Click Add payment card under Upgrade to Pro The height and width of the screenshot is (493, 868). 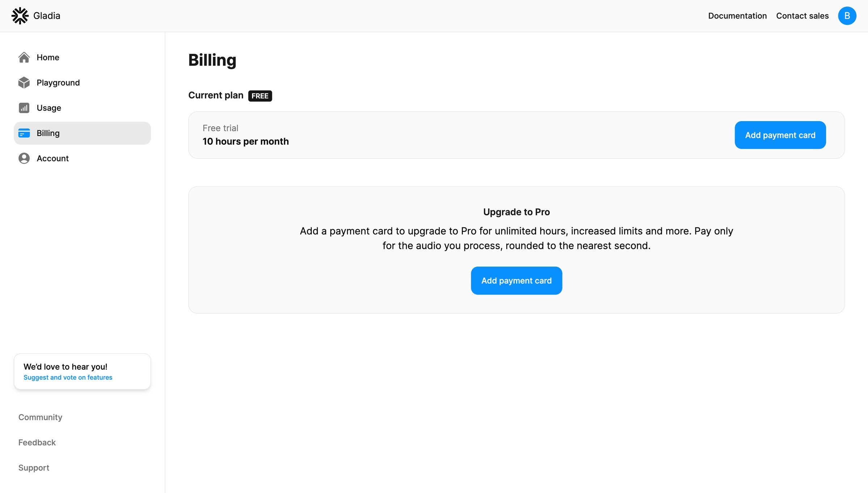click(516, 281)
